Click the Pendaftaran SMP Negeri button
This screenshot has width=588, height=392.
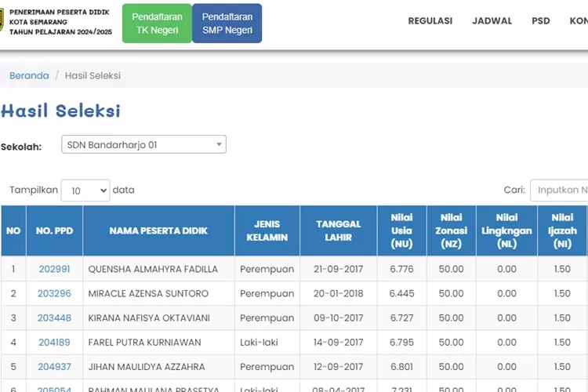(x=227, y=24)
